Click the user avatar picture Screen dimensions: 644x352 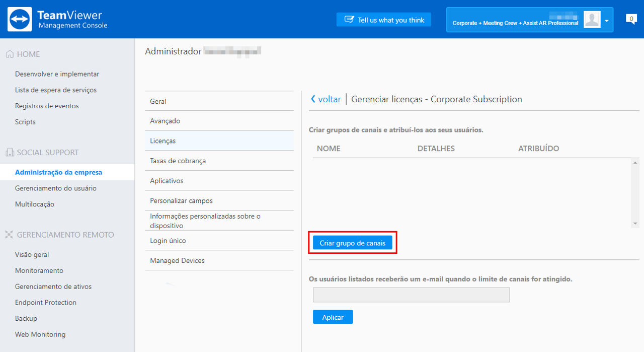pyautogui.click(x=592, y=20)
